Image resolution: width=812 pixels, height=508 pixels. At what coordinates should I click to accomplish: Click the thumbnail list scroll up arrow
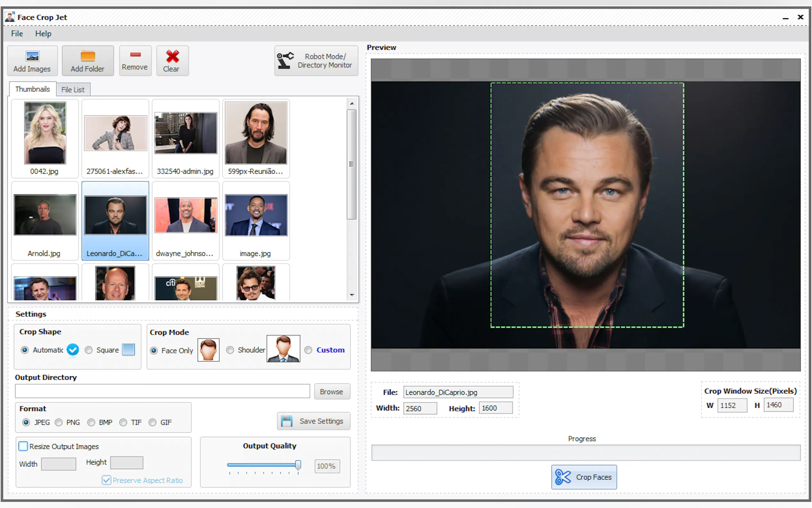[352, 103]
